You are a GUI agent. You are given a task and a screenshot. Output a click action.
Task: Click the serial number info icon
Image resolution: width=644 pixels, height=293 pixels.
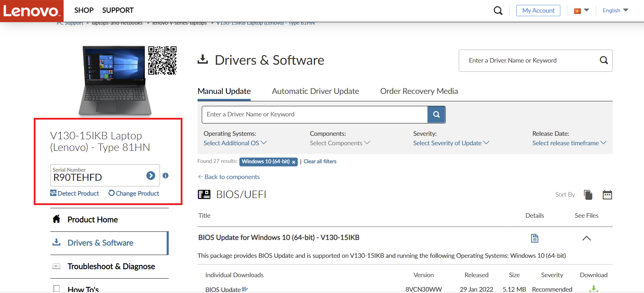(166, 176)
